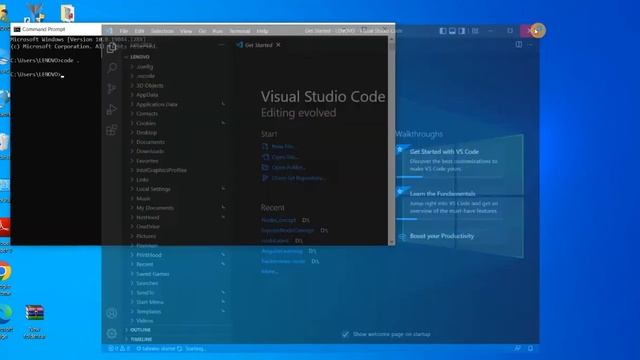Viewport: 640px width, 360px height.
Task: Collapse the LENOVO root folder
Action: click(x=140, y=57)
